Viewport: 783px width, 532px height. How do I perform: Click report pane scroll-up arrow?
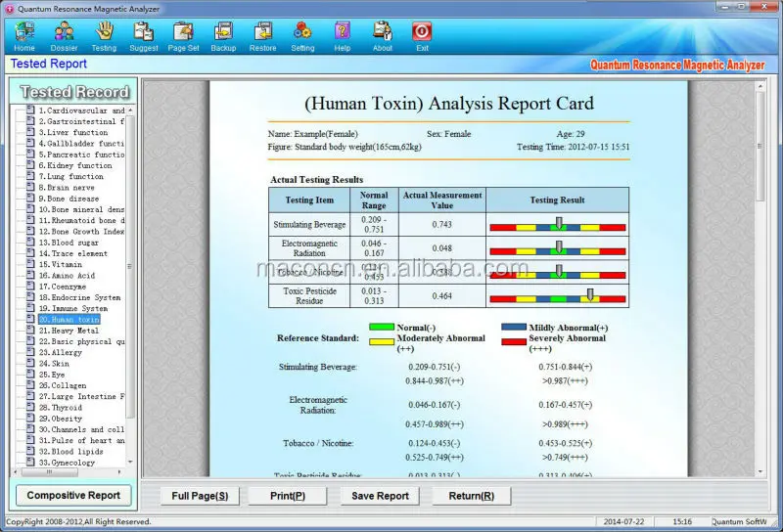(760, 87)
